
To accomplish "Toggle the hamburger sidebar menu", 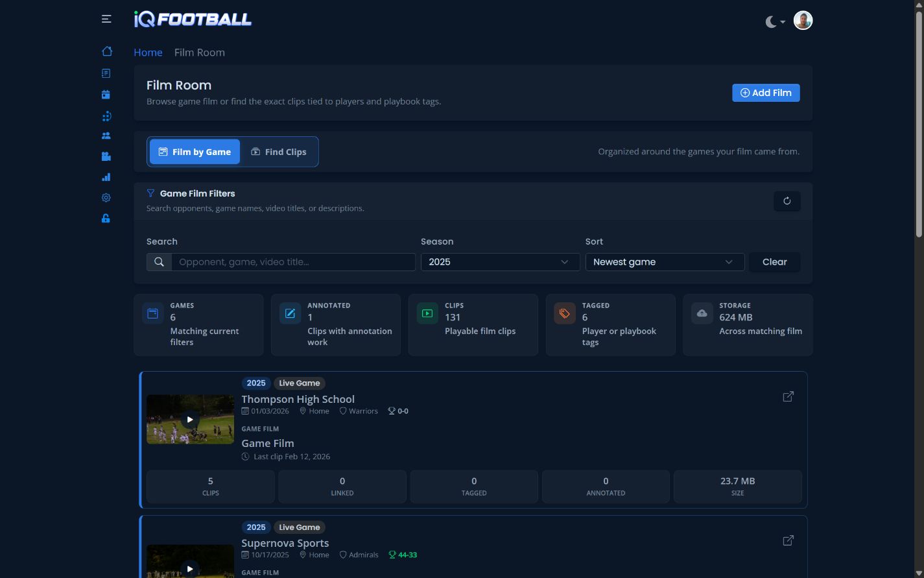I will click(x=106, y=19).
